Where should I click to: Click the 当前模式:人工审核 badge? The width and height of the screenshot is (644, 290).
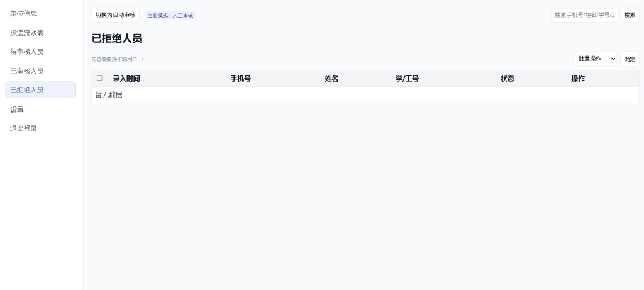coord(170,15)
